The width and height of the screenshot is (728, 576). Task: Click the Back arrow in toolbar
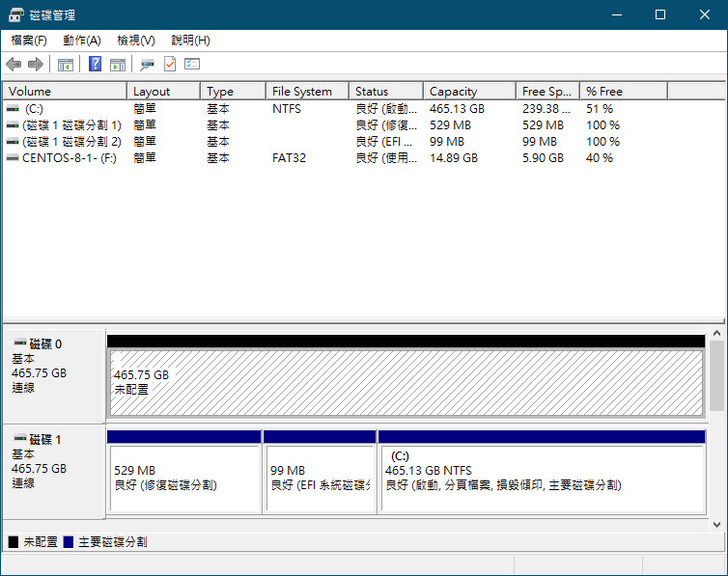14,65
